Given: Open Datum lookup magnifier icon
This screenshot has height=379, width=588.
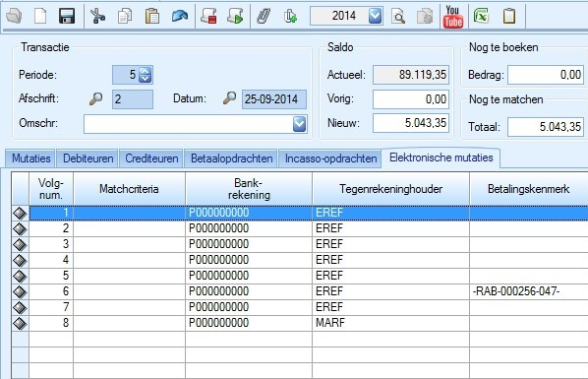Looking at the screenshot, I should [x=229, y=98].
